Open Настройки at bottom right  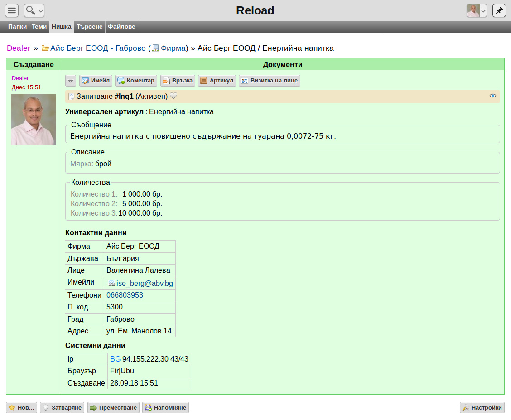(482, 408)
